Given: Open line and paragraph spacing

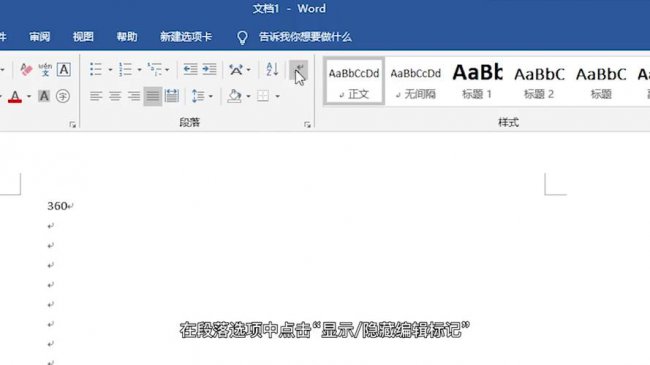Looking at the screenshot, I should [198, 96].
